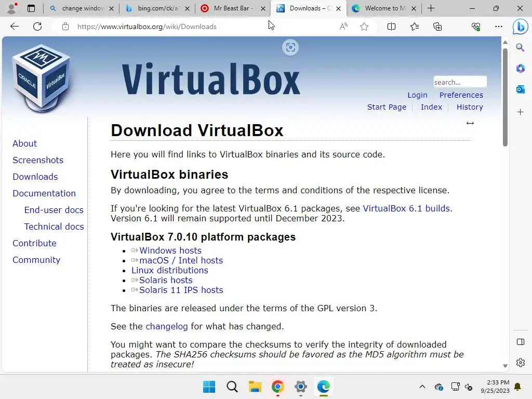Open Community in the left menu
The image size is (532, 399).
pyautogui.click(x=36, y=260)
